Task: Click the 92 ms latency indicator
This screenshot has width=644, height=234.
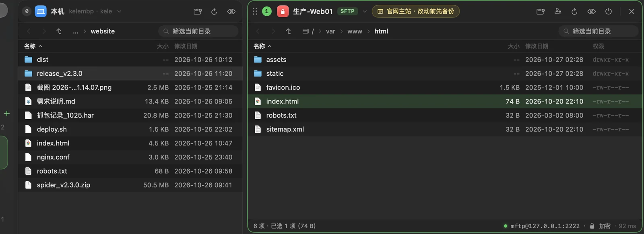Action: coord(627,226)
